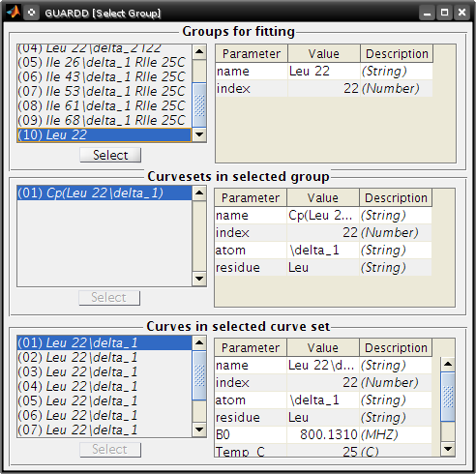
Task: Click the MATLAB logo icon in title bar
Action: pyautogui.click(x=14, y=13)
